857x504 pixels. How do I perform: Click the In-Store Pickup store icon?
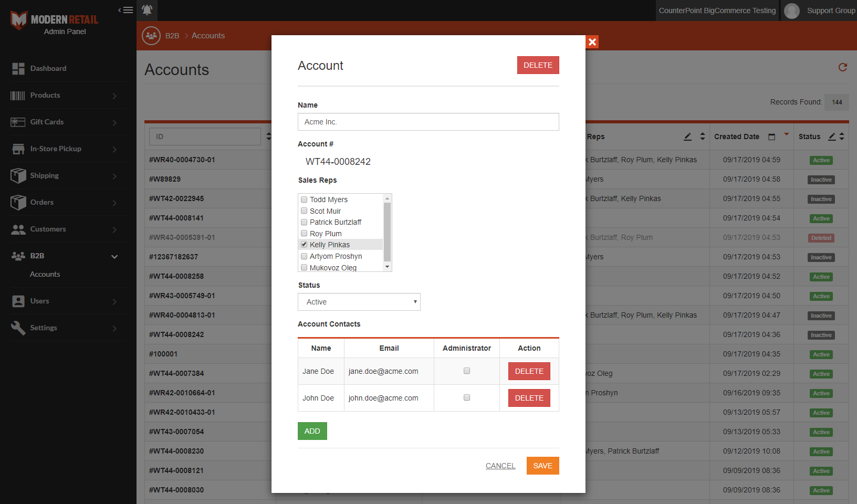tap(18, 149)
